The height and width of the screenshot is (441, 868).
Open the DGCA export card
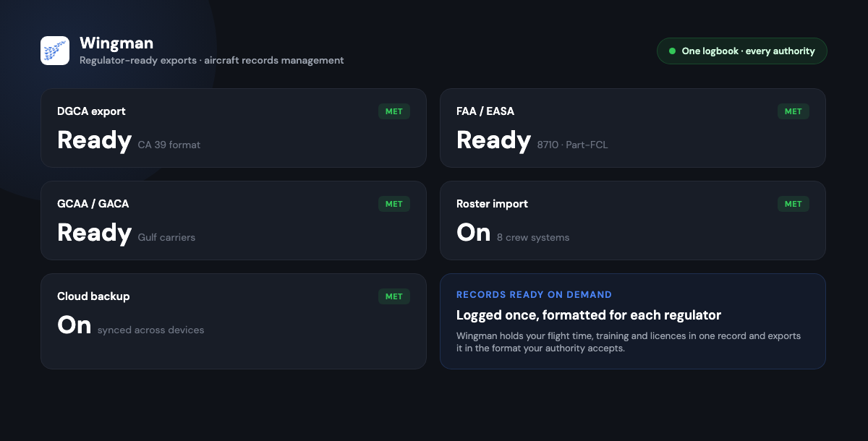coord(234,128)
